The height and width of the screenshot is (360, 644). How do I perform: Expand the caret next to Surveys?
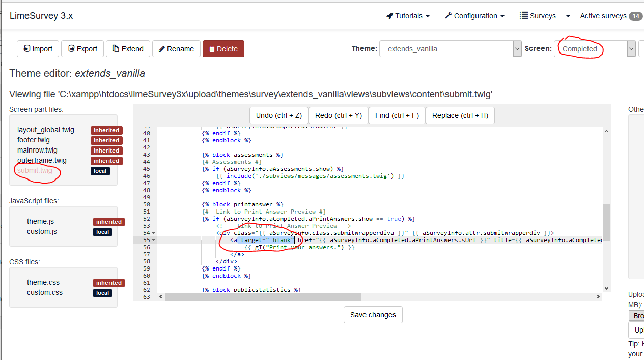[x=568, y=16]
